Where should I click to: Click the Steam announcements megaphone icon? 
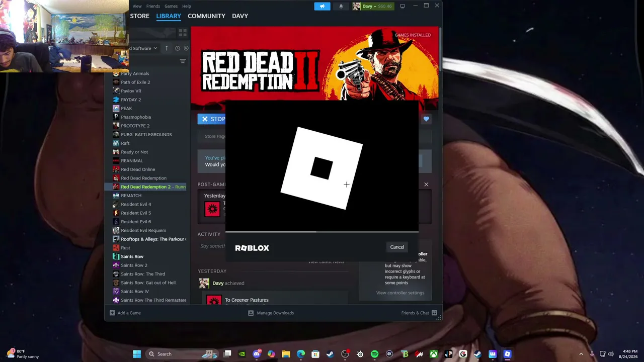(322, 6)
